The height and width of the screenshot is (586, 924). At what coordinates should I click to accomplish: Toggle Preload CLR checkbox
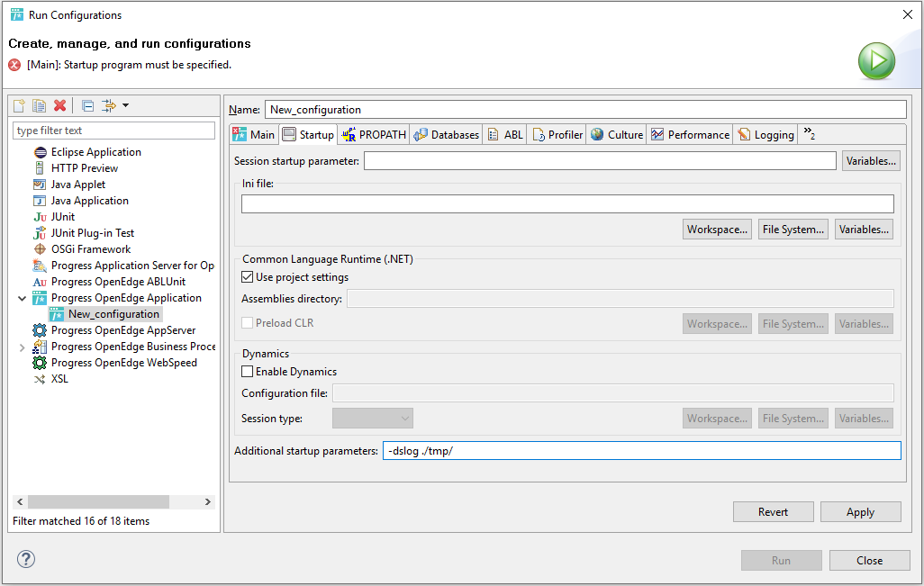pyautogui.click(x=248, y=323)
